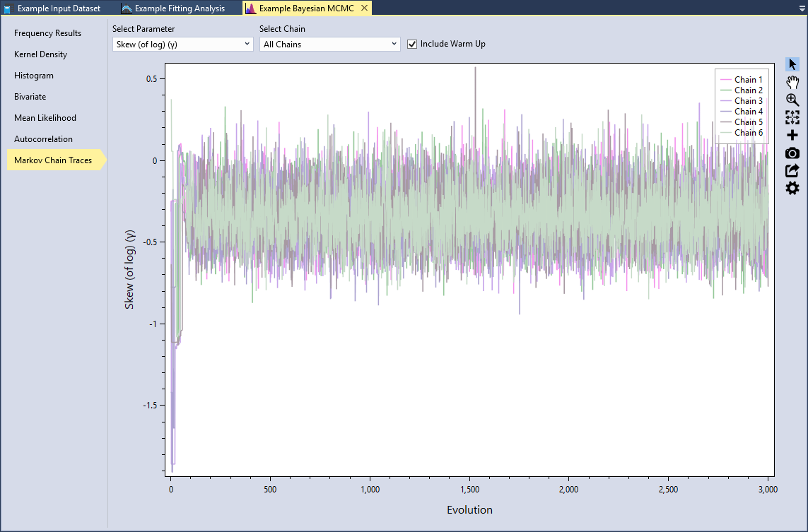Switch to the Example Fitting Analysis tab
Image resolution: width=808 pixels, height=532 pixels.
pos(176,8)
